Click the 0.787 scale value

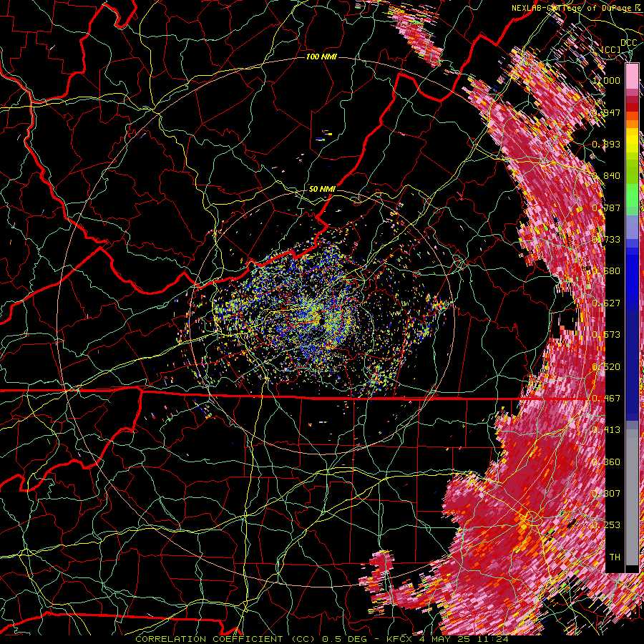click(x=606, y=208)
